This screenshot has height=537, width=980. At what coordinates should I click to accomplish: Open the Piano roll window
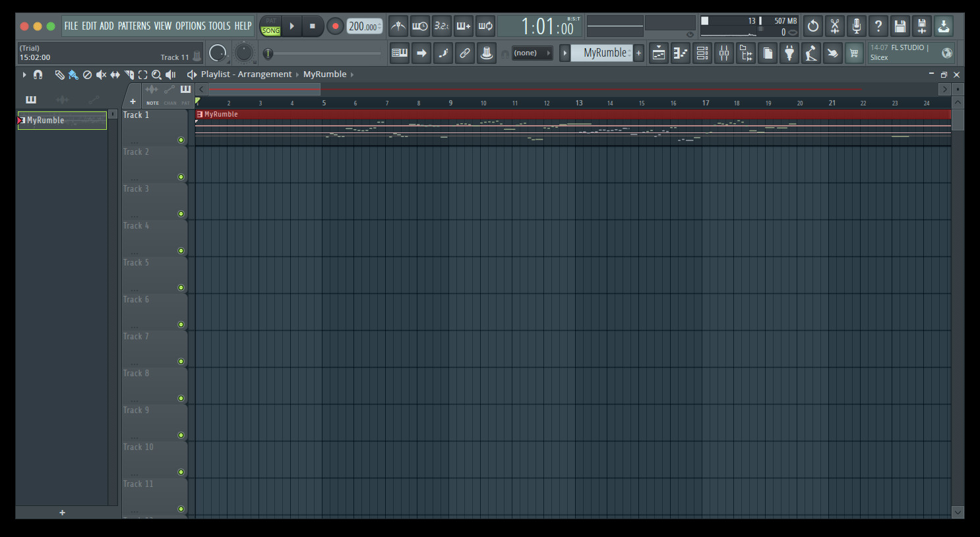coord(681,53)
